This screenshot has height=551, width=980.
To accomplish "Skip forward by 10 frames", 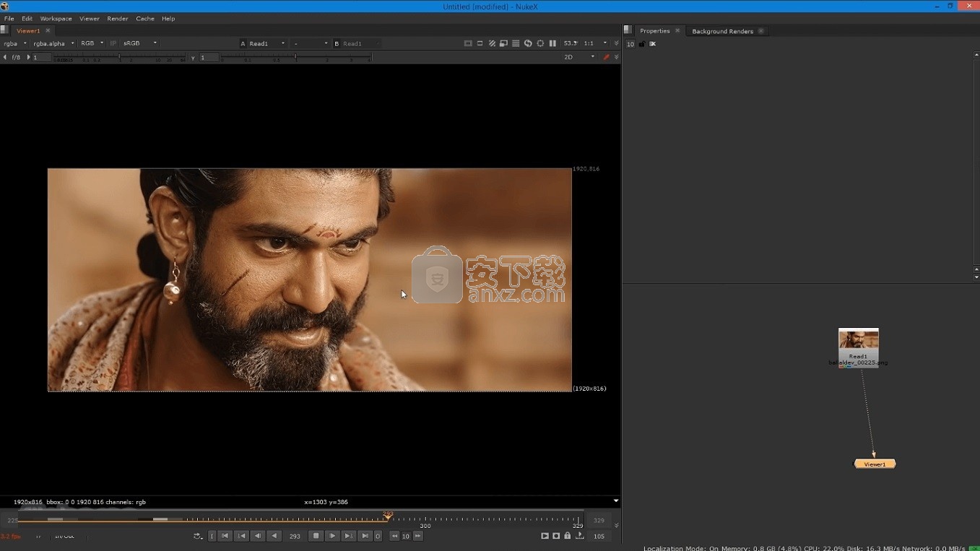I will [417, 536].
